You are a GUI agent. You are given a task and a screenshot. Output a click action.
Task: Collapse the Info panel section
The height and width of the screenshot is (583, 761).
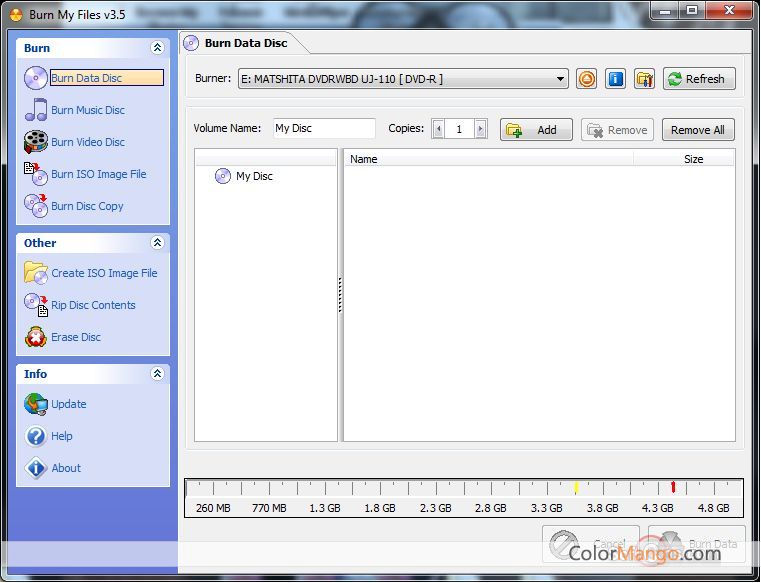[x=157, y=374]
